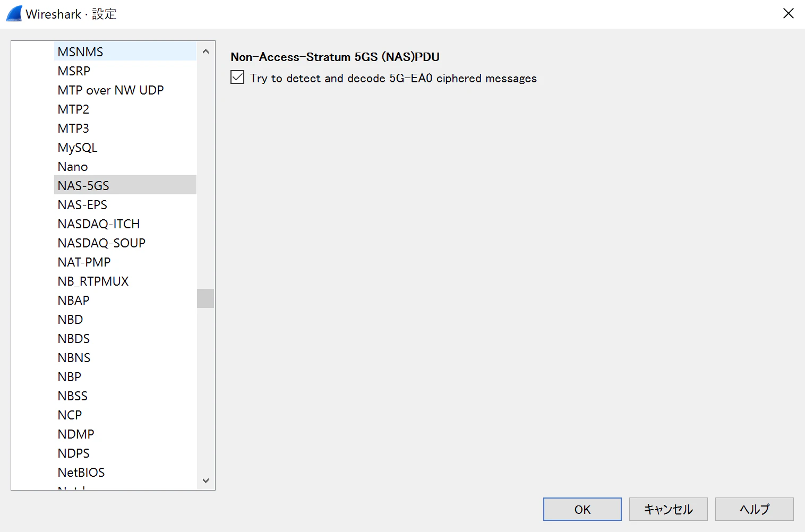Toggle 5G-EA0 ciphered messages detection checkbox

click(237, 78)
